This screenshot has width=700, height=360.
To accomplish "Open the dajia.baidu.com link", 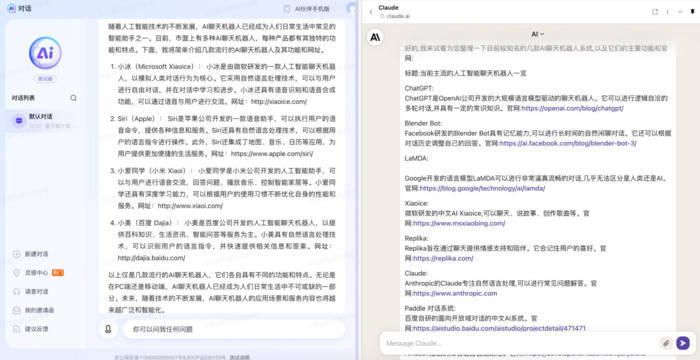I will (x=151, y=258).
